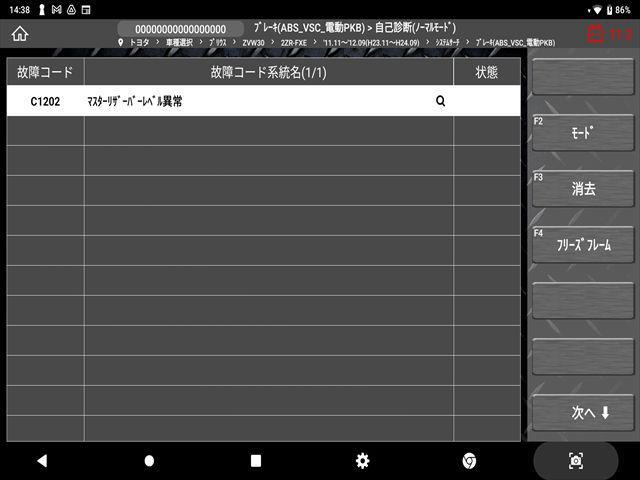Screen dimensions: 640x480
Task: Take screenshot with capture button
Action: 576,461
